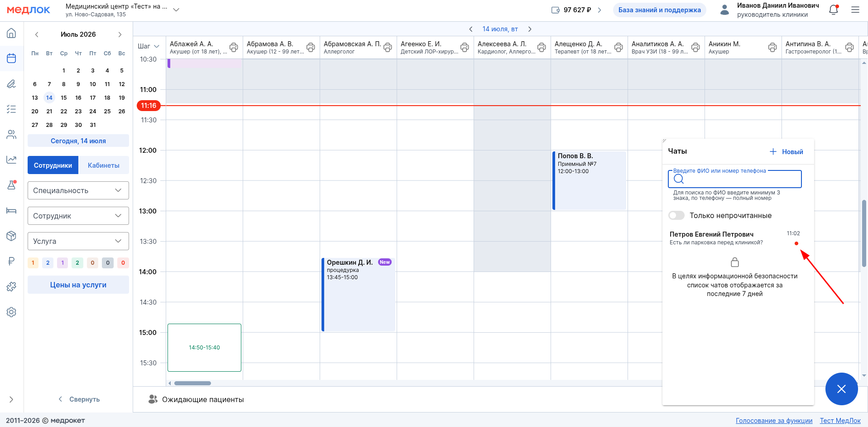
Task: Focus the chat search ФИО field
Action: coord(734,179)
